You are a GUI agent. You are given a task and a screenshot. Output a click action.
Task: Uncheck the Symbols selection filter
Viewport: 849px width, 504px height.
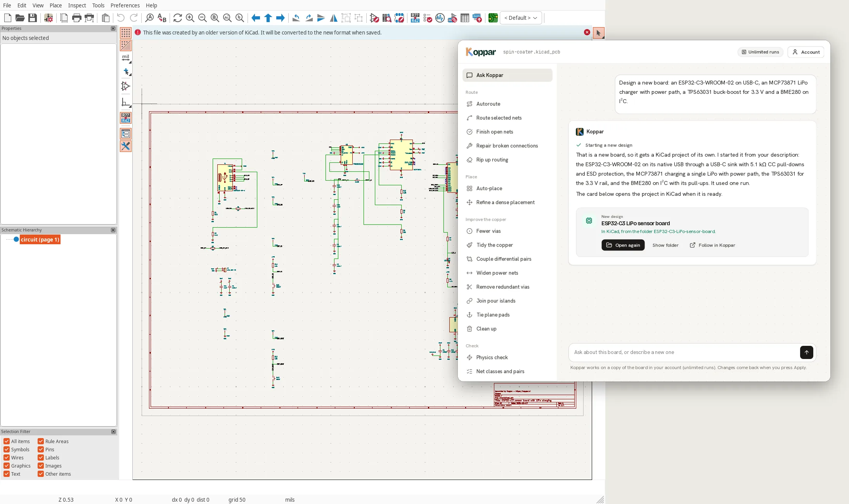point(7,449)
